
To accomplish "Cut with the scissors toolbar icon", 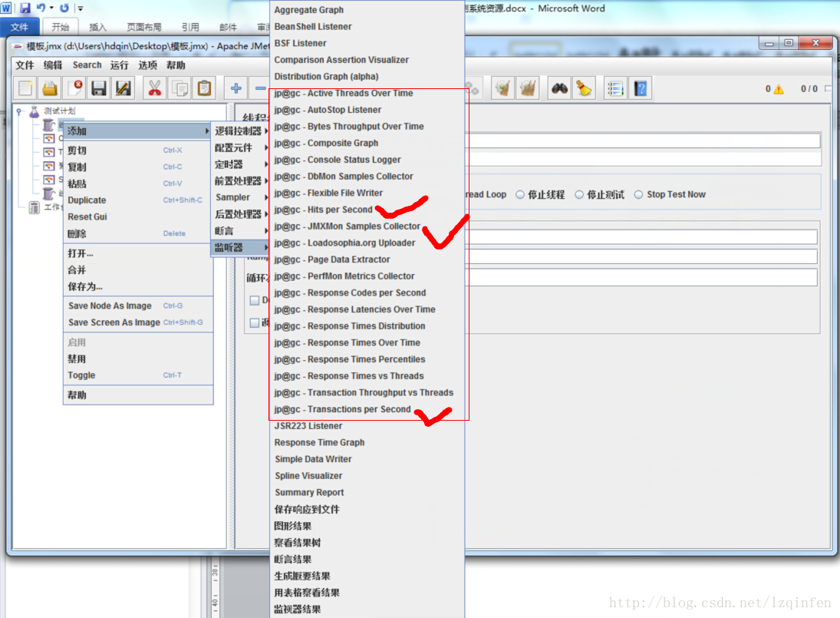I will tap(155, 88).
